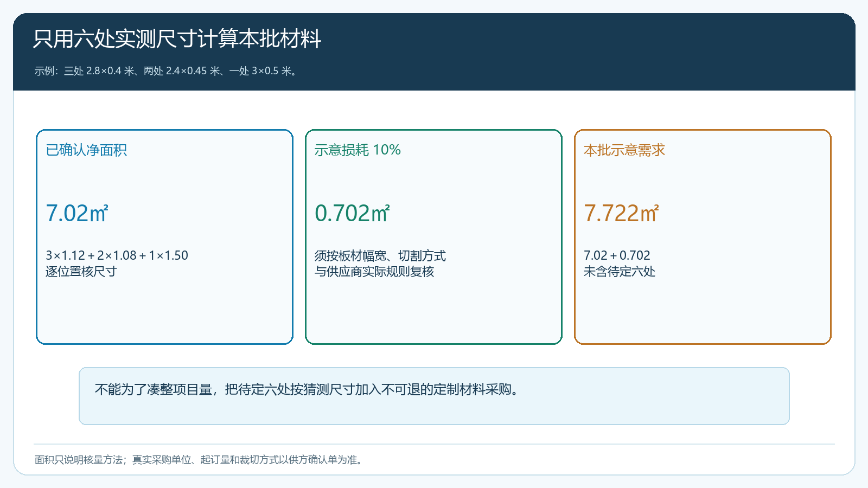Viewport: 868px width, 488px height.
Task: Click the line 与供应商实际规则复核
Action: coord(374,272)
